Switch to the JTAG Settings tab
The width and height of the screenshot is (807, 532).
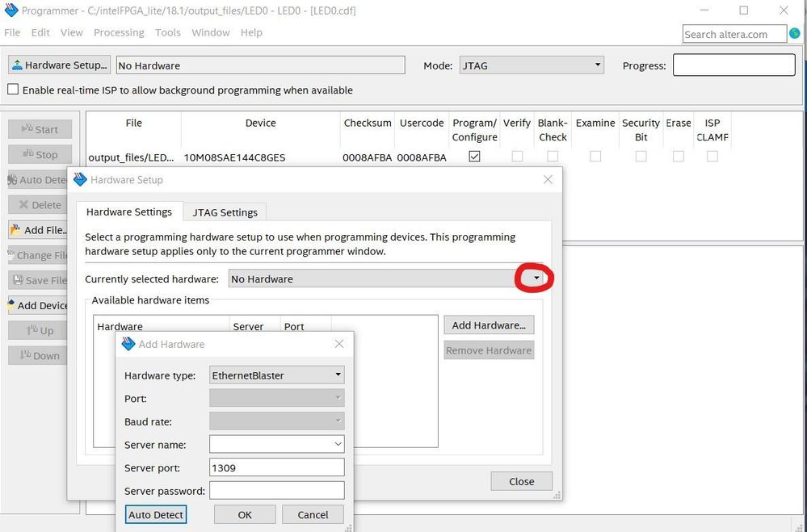[x=225, y=212]
